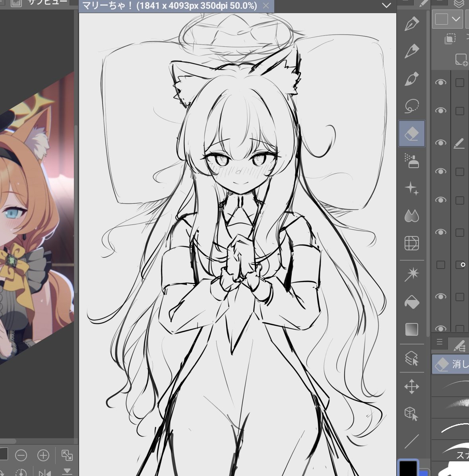Image resolution: width=469 pixels, height=476 pixels.
Task: Click the sub view horizontal scrollbar
Action: (x=8, y=441)
